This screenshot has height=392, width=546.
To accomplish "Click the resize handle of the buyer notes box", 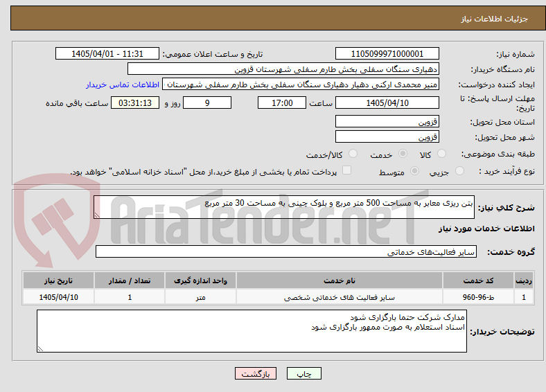I will 40,349.
